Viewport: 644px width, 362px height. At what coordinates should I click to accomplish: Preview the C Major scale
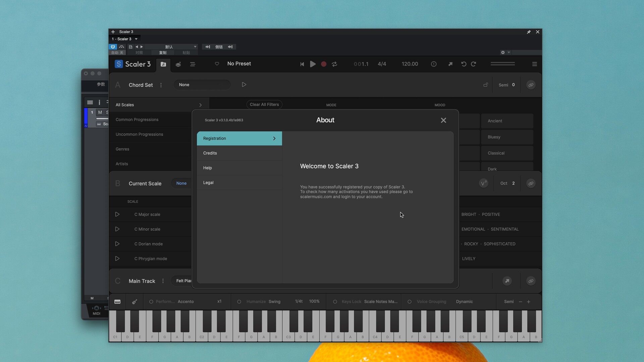tap(117, 214)
